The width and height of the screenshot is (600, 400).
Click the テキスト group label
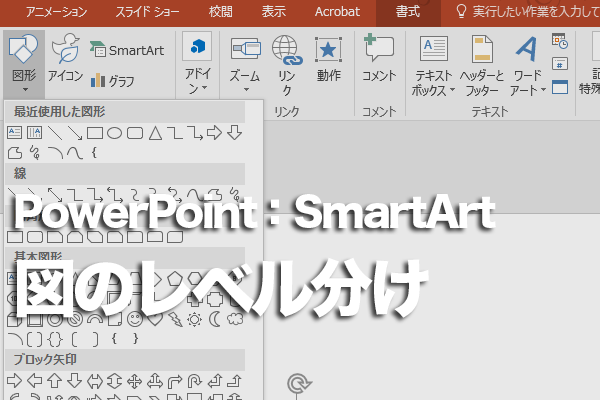[x=489, y=111]
